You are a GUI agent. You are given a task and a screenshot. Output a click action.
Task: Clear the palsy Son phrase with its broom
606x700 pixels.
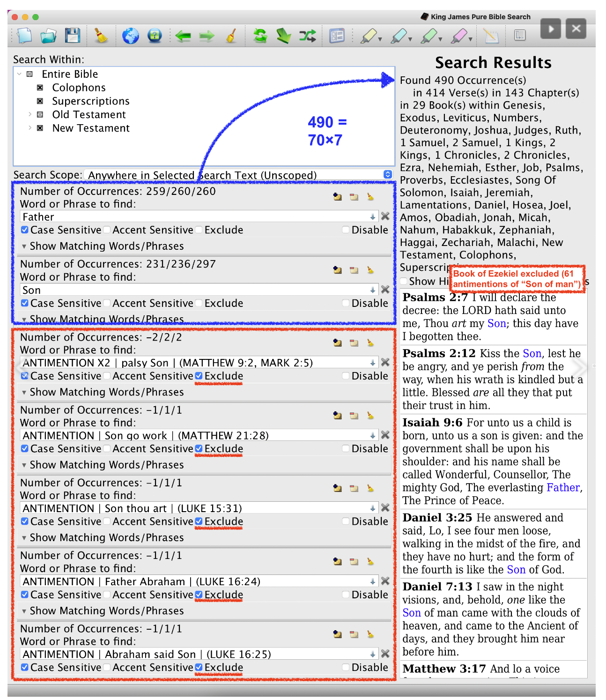[370, 343]
